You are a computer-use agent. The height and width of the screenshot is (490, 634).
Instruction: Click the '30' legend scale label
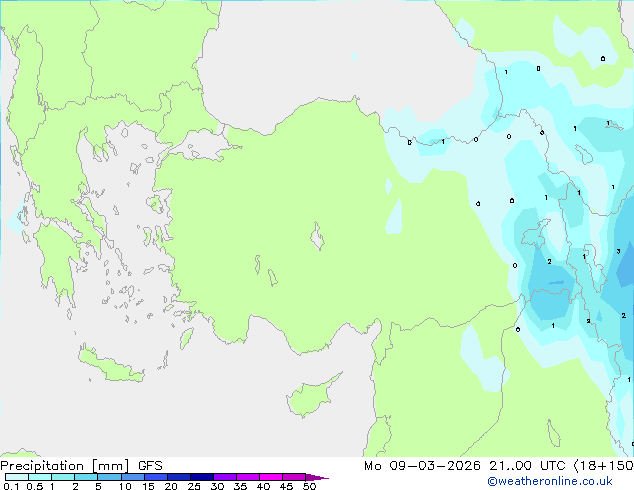coord(217,486)
